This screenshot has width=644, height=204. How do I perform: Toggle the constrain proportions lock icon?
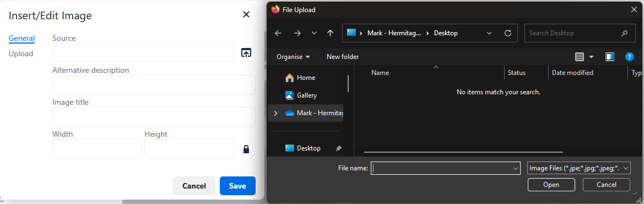tap(246, 149)
